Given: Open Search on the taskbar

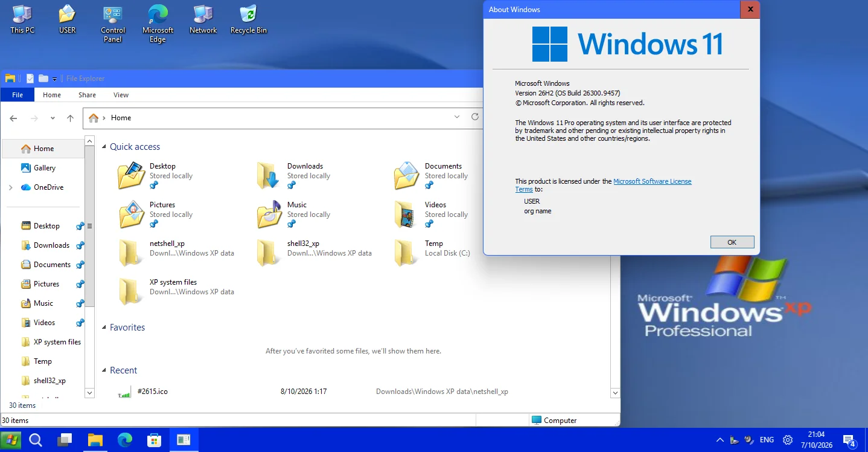Looking at the screenshot, I should tap(36, 440).
